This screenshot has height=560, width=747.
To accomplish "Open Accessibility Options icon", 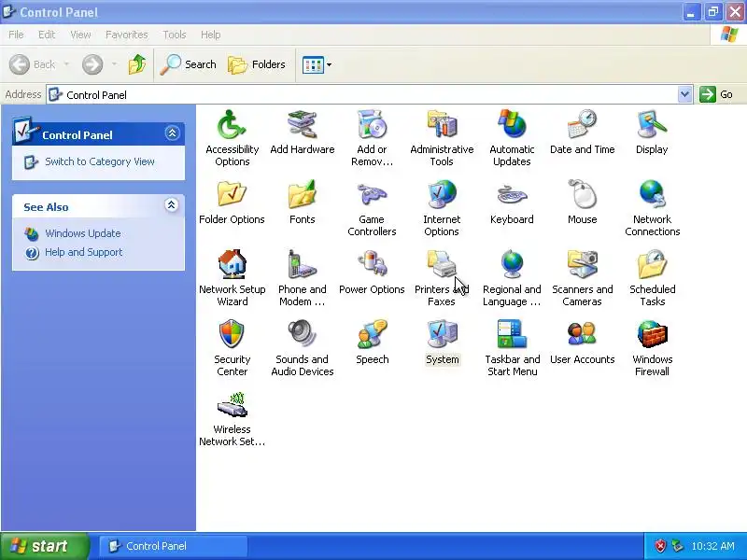I will pos(232,138).
